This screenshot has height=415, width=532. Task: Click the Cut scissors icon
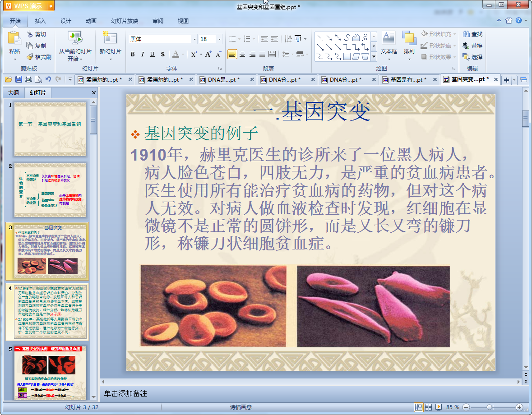[30, 34]
